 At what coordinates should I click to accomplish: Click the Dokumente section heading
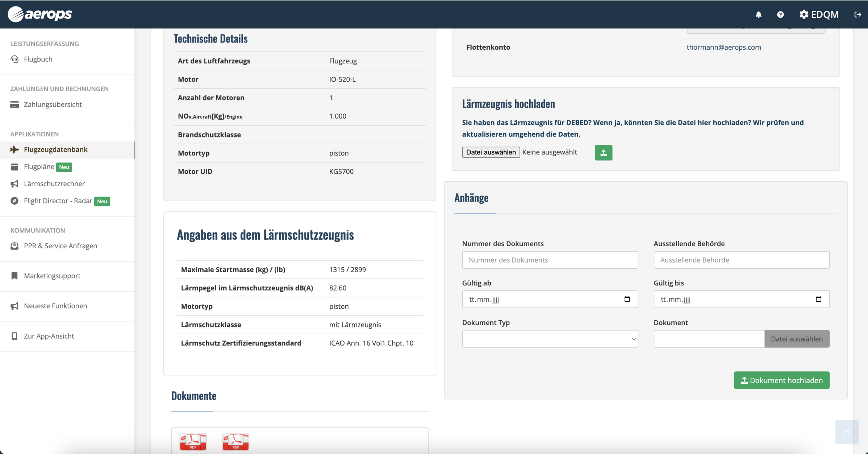click(x=193, y=396)
